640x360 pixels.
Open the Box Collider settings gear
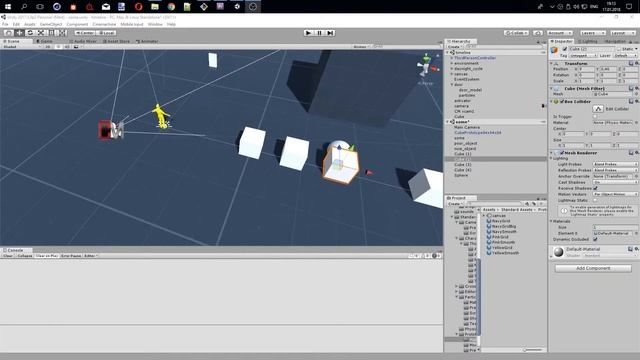tap(636, 101)
